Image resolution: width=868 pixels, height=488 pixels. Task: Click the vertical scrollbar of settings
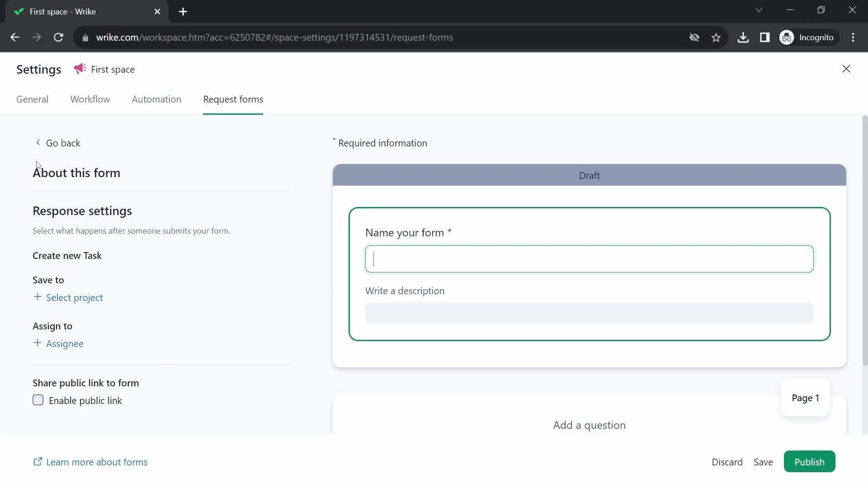(865, 241)
